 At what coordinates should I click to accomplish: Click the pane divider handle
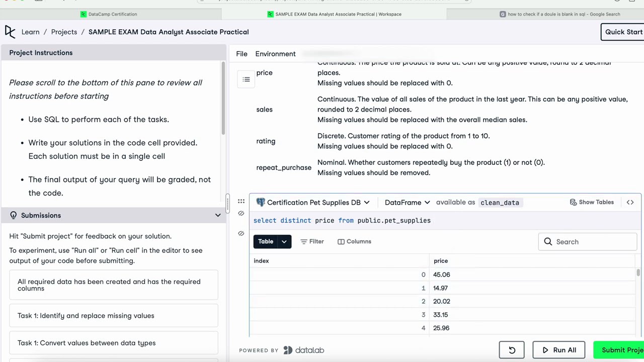[x=227, y=203]
